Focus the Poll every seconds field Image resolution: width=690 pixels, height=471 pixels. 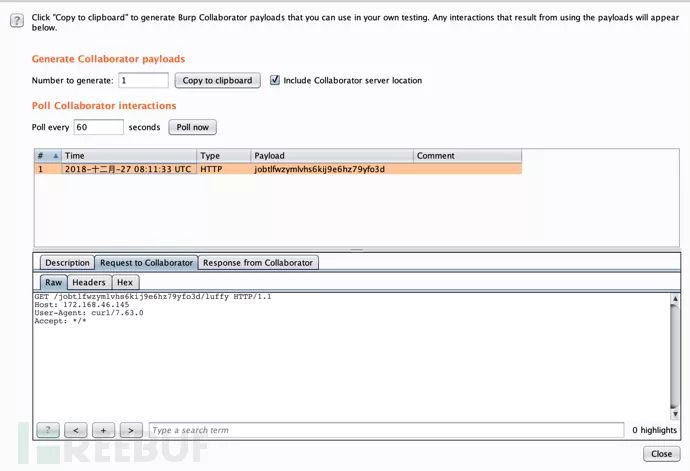tap(99, 127)
